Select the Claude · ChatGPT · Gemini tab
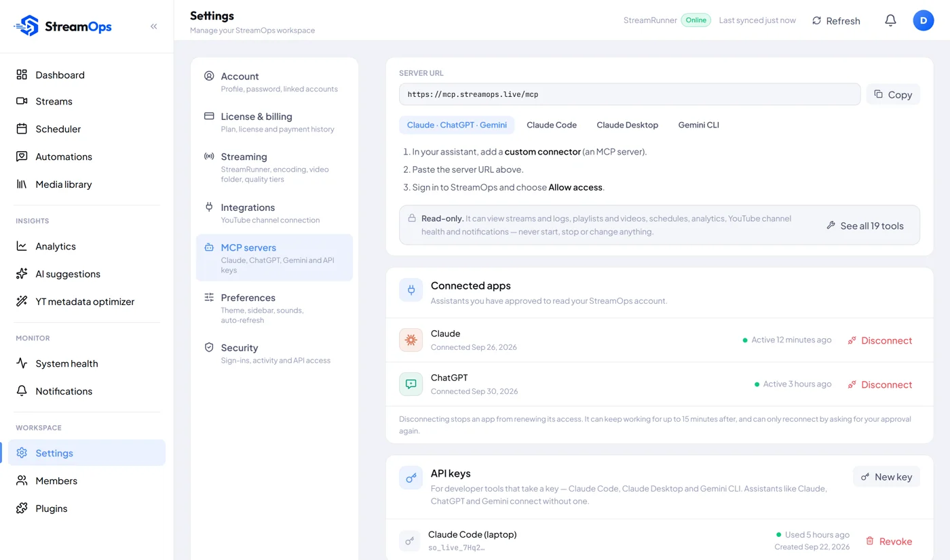This screenshot has height=560, width=950. (457, 125)
